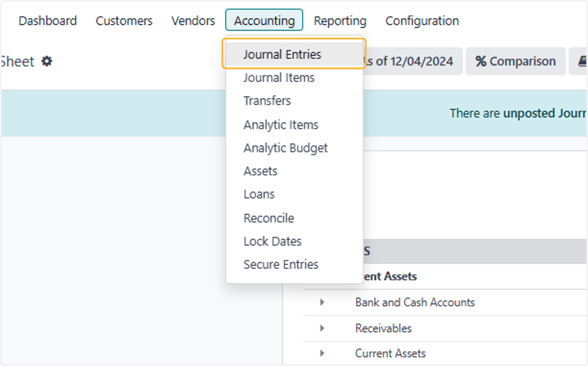
Task: Click the Bank and Cash Accounts label
Action: [x=415, y=302]
